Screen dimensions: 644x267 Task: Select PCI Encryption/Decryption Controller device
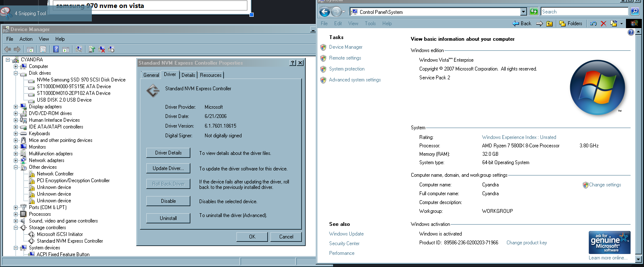point(73,181)
